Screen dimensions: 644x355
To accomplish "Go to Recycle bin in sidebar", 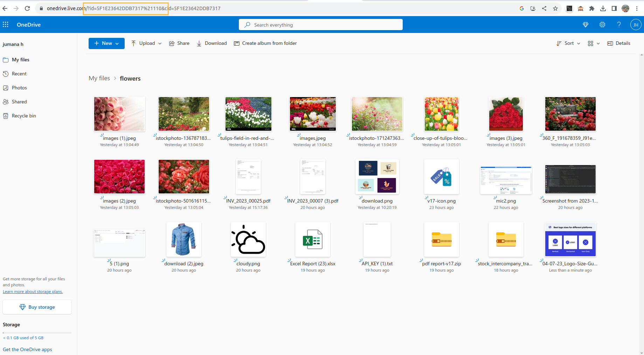I will pyautogui.click(x=24, y=116).
